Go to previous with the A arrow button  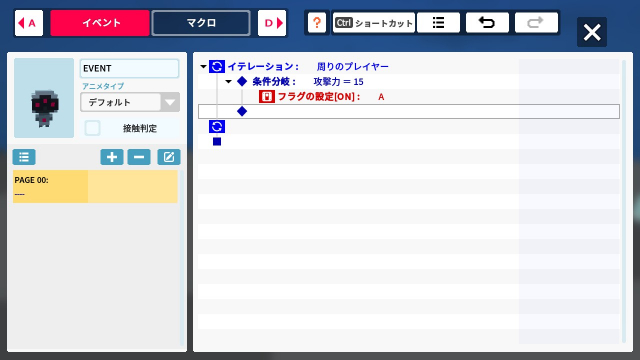click(29, 23)
